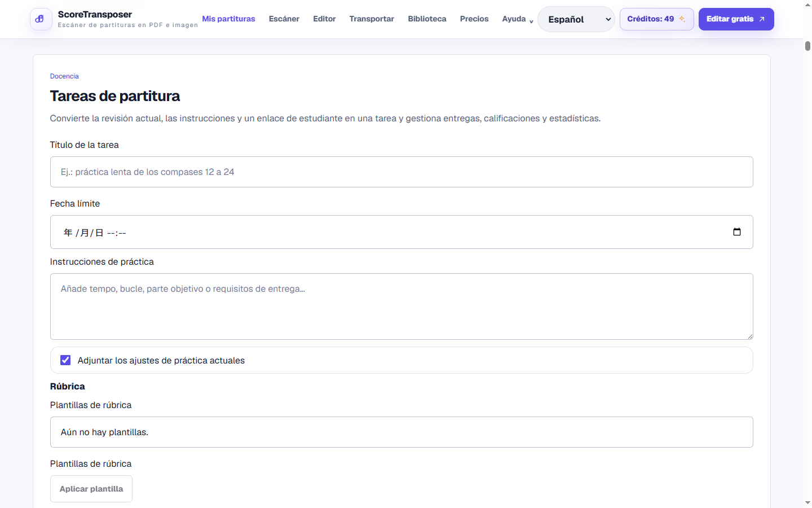Open the Biblioteca section
The height and width of the screenshot is (508, 812).
(x=427, y=19)
